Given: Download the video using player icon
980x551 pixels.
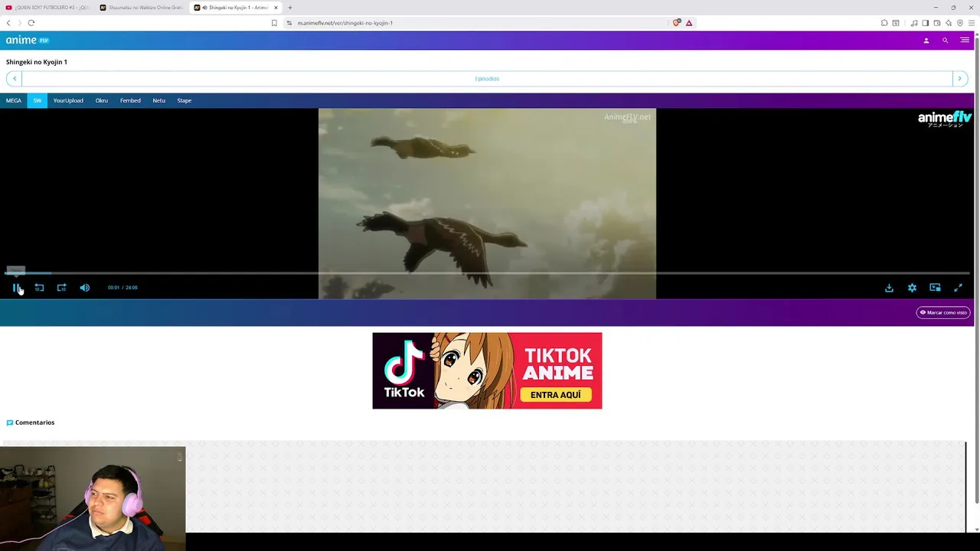Looking at the screenshot, I should (889, 288).
